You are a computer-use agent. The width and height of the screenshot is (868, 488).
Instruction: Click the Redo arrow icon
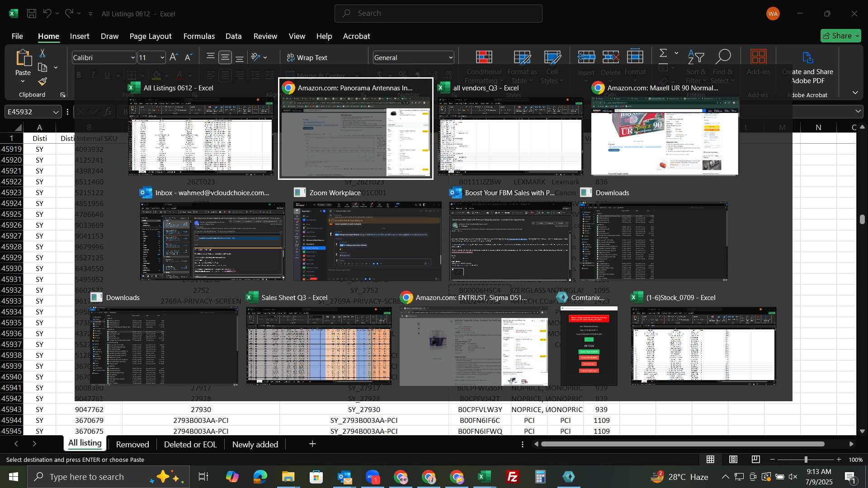(x=69, y=14)
